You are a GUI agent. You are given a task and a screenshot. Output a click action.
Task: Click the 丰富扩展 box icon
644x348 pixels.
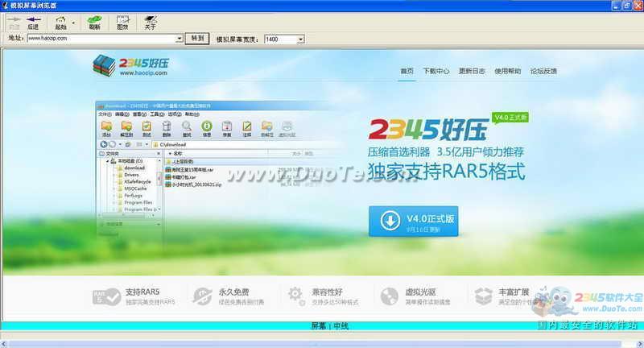483,296
